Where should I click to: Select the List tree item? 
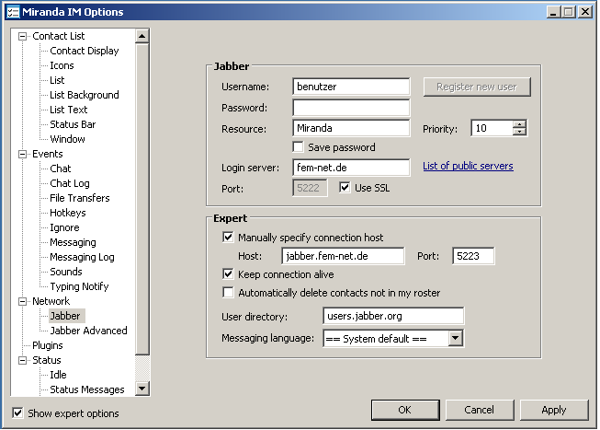(x=57, y=80)
